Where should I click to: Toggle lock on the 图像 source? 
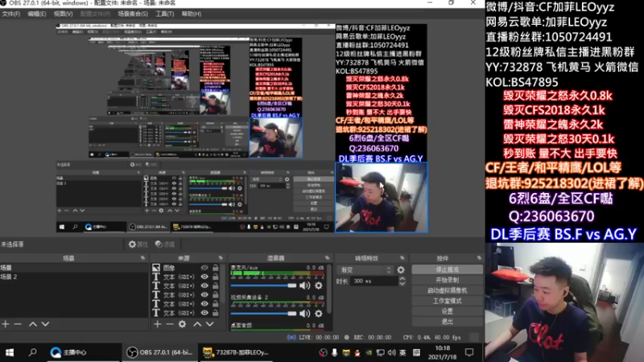[x=215, y=268]
